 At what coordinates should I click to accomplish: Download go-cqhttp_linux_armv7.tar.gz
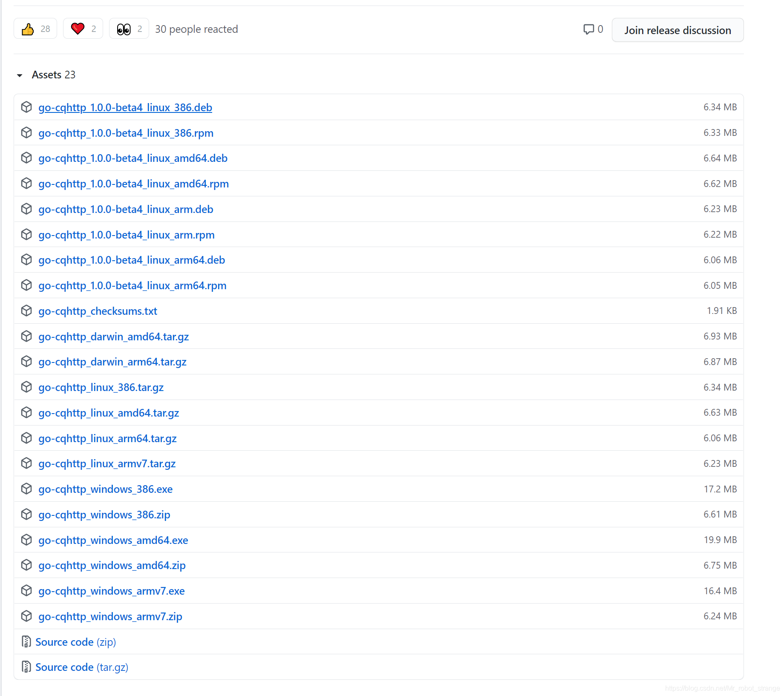[107, 463]
